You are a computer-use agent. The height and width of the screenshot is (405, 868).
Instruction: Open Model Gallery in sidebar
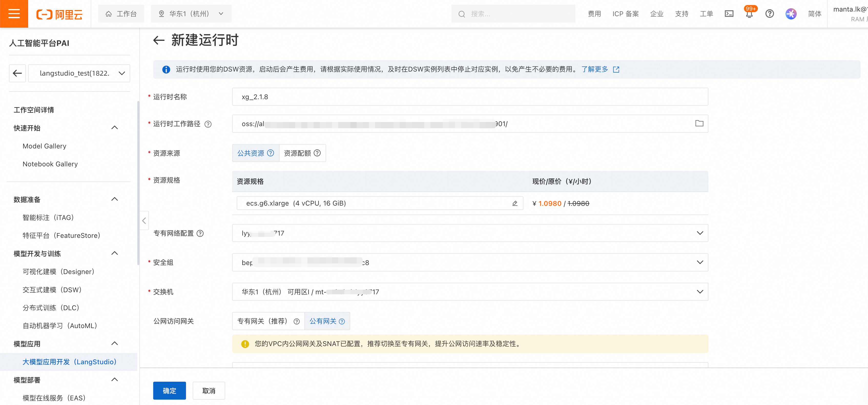click(45, 146)
